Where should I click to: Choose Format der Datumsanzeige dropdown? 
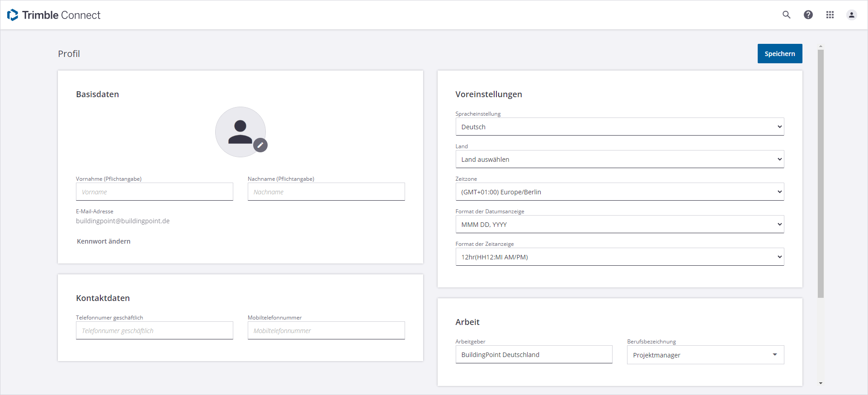619,225
